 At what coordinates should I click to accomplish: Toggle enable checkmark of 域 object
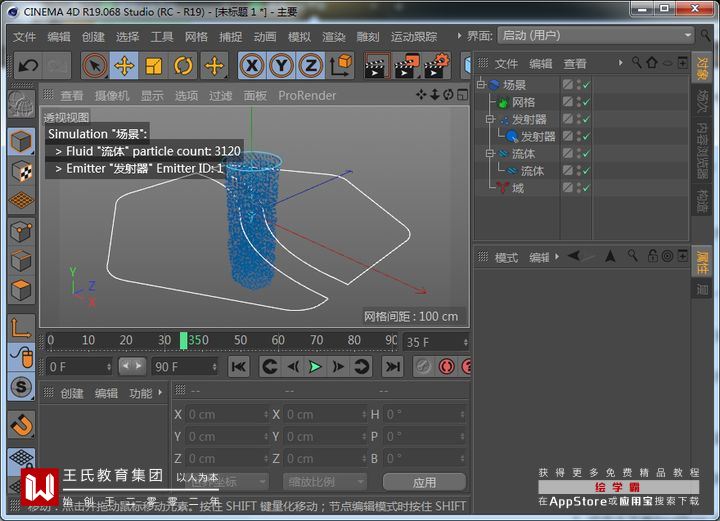click(x=586, y=188)
